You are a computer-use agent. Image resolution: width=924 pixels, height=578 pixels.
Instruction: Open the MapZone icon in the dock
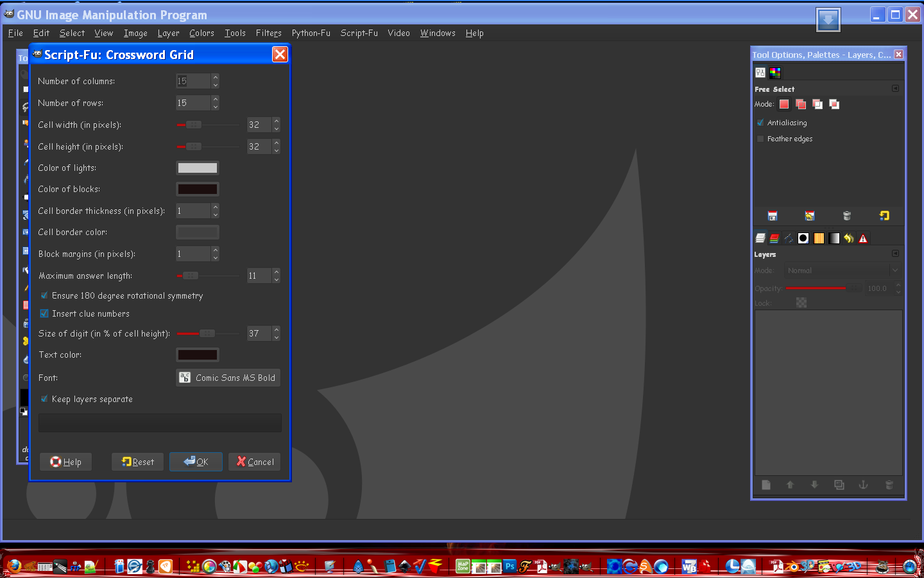click(x=463, y=566)
